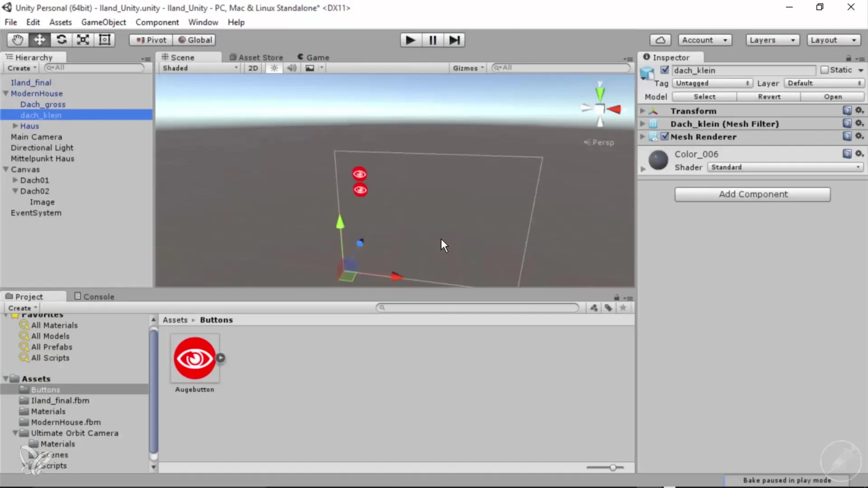Collapse ModernHouse in Hierarchy
Screen dimensions: 868x488
(x=6, y=94)
